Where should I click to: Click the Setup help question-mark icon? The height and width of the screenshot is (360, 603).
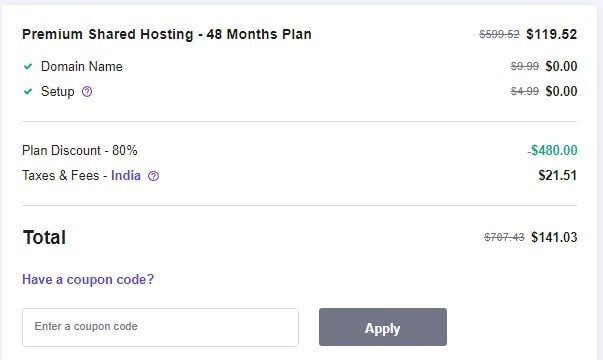[87, 92]
